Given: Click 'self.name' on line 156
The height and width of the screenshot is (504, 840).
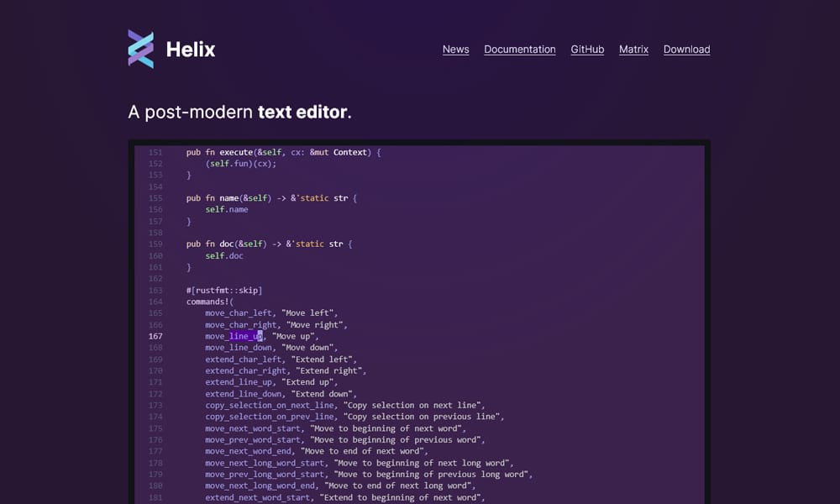Looking at the screenshot, I should pos(227,209).
